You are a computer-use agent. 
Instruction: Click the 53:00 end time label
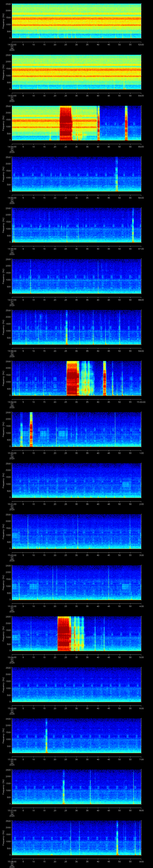click(x=141, y=44)
